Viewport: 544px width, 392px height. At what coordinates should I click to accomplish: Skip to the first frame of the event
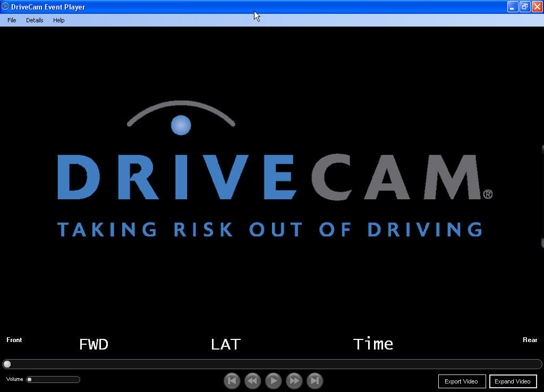pos(232,381)
